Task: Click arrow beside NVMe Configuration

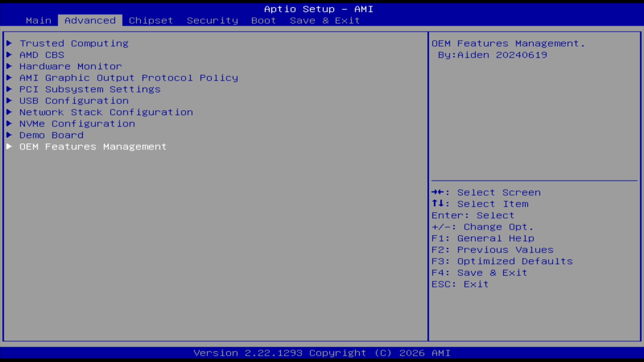Action: [x=9, y=124]
